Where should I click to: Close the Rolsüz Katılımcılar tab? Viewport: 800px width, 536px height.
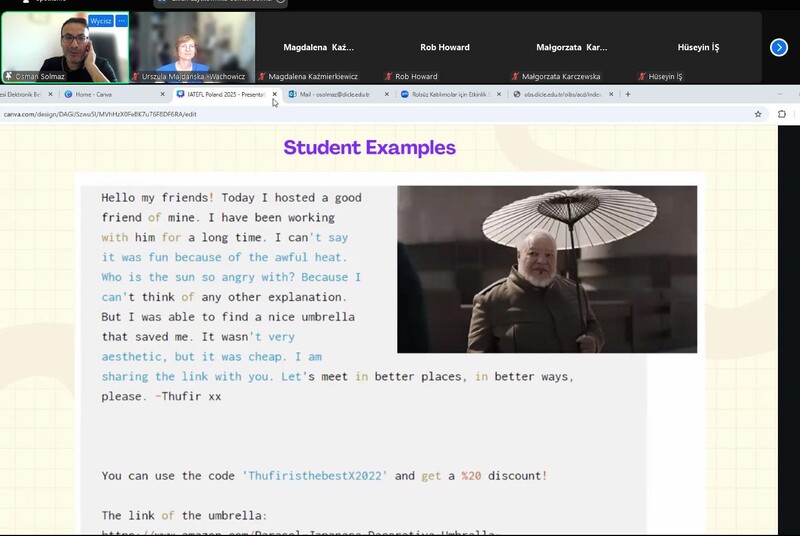pyautogui.click(x=499, y=94)
